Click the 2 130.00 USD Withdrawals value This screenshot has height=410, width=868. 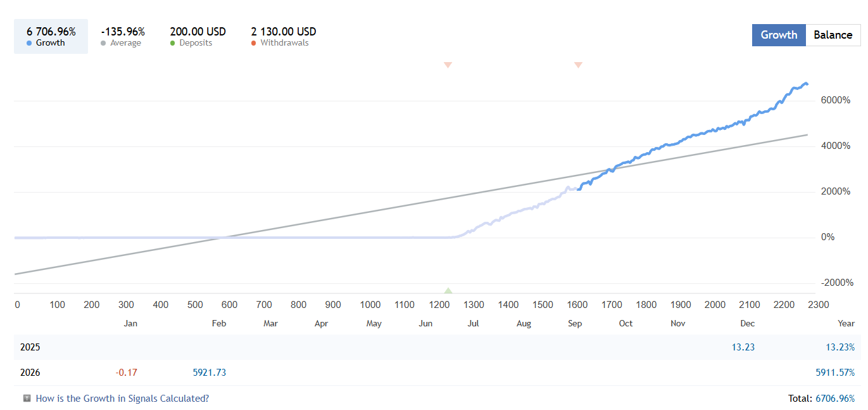(284, 32)
